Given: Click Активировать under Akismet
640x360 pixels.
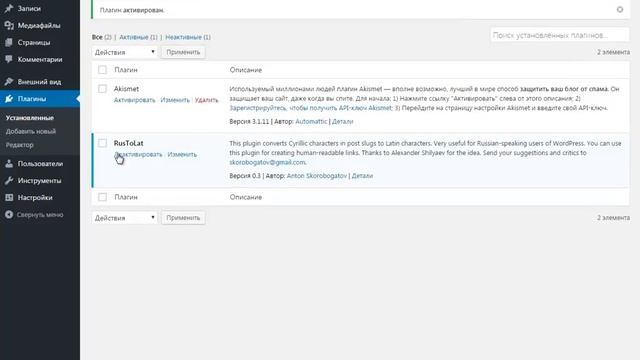Looking at the screenshot, I should point(134,100).
